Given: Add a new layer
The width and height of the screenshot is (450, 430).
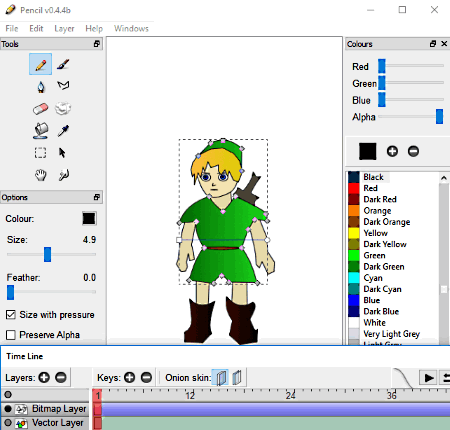Looking at the screenshot, I should tap(44, 377).
